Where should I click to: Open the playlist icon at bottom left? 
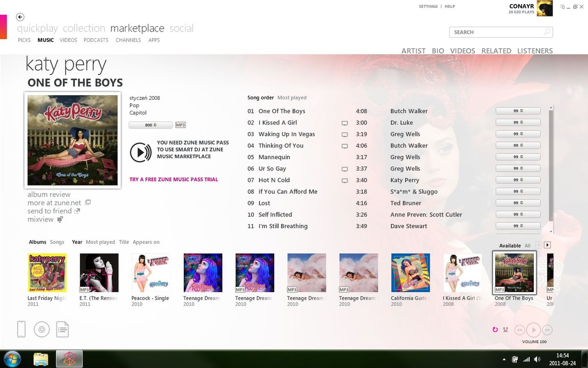pyautogui.click(x=62, y=329)
